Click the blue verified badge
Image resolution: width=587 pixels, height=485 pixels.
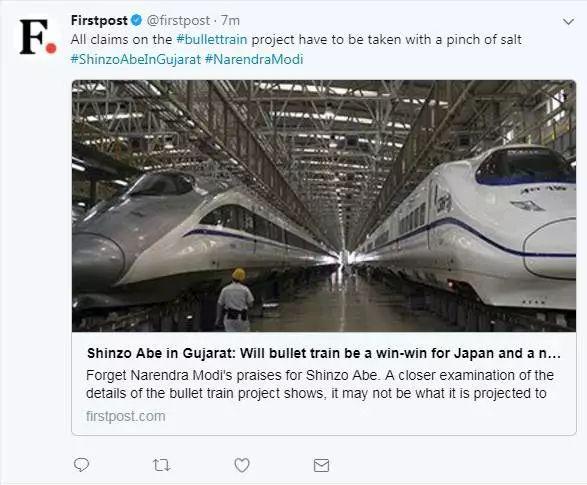pyautogui.click(x=136, y=21)
